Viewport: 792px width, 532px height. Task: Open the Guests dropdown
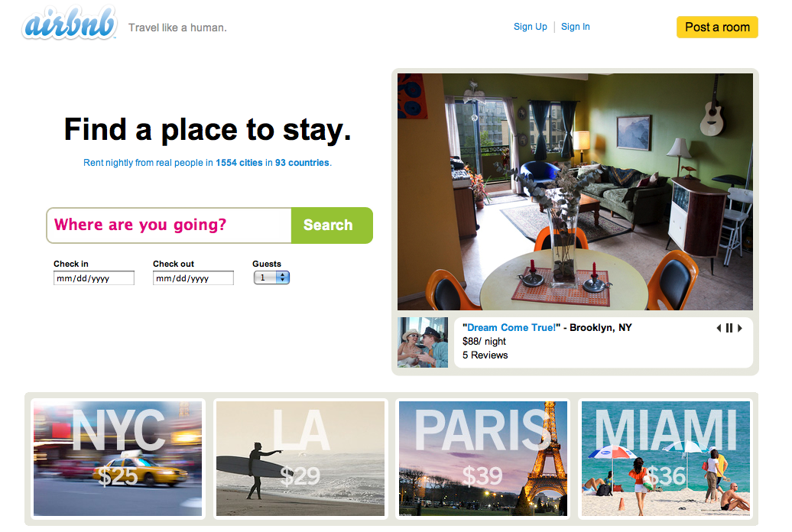(x=271, y=277)
